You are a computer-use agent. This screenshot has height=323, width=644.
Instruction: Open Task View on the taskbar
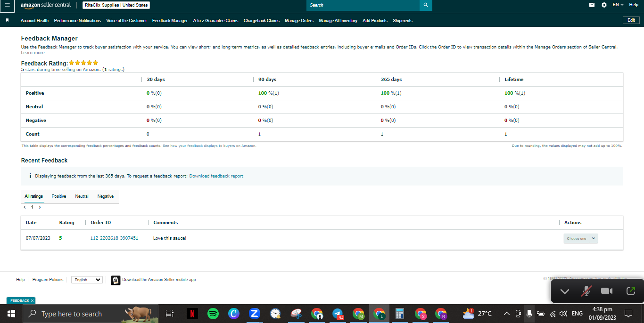170,314
